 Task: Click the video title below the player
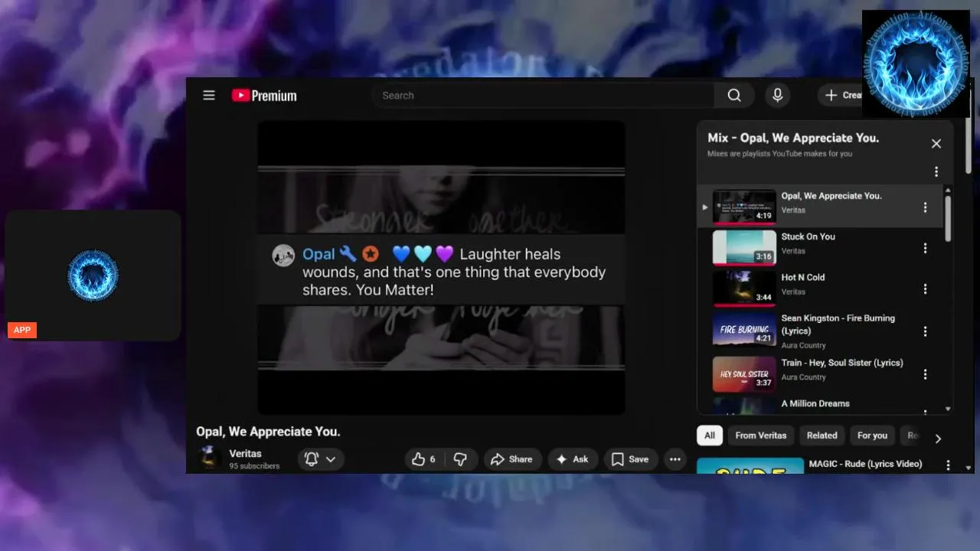[268, 432]
